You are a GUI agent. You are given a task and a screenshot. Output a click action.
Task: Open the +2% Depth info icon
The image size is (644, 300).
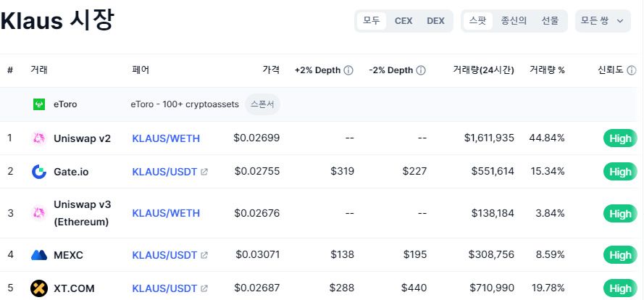tap(348, 70)
